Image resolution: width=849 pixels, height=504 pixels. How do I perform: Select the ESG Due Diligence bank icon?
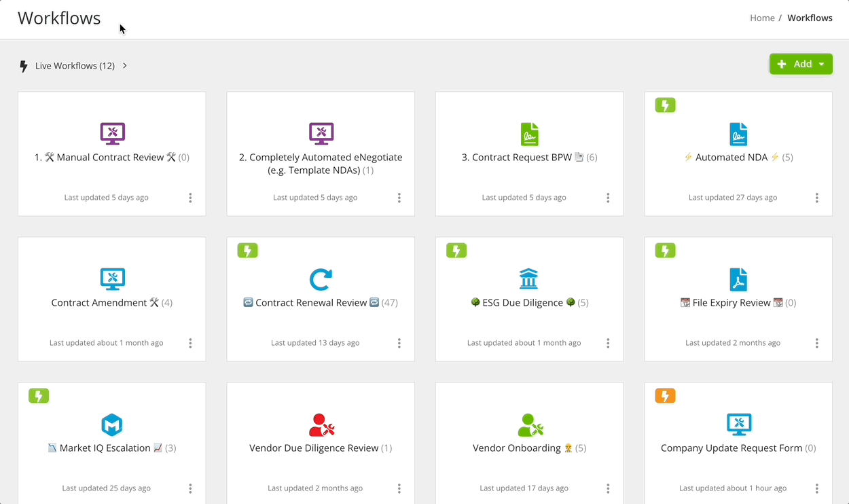[x=529, y=278]
